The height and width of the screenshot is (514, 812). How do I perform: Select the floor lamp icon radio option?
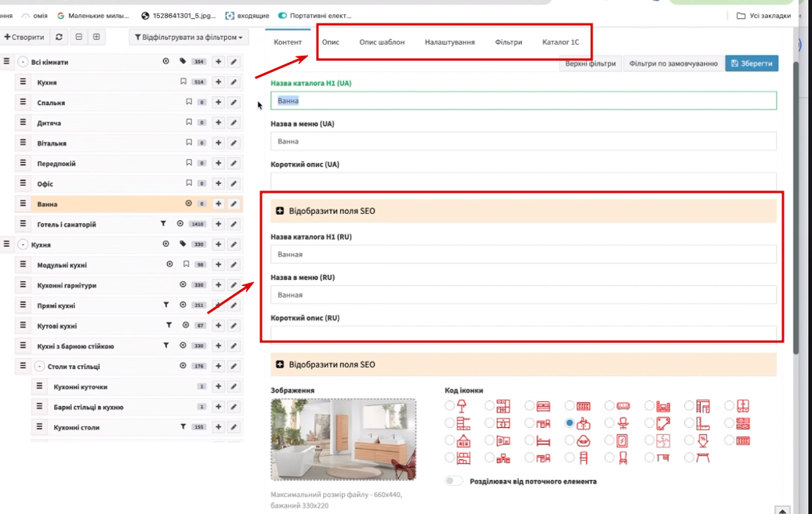[x=450, y=405]
